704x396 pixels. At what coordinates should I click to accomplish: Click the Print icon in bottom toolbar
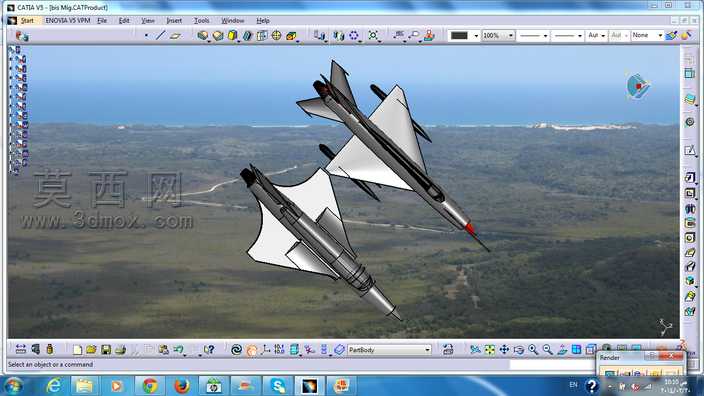pos(120,350)
